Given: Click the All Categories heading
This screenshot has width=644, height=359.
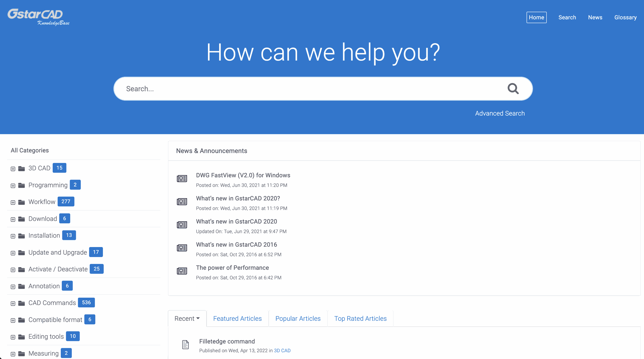Looking at the screenshot, I should pyautogui.click(x=30, y=151).
